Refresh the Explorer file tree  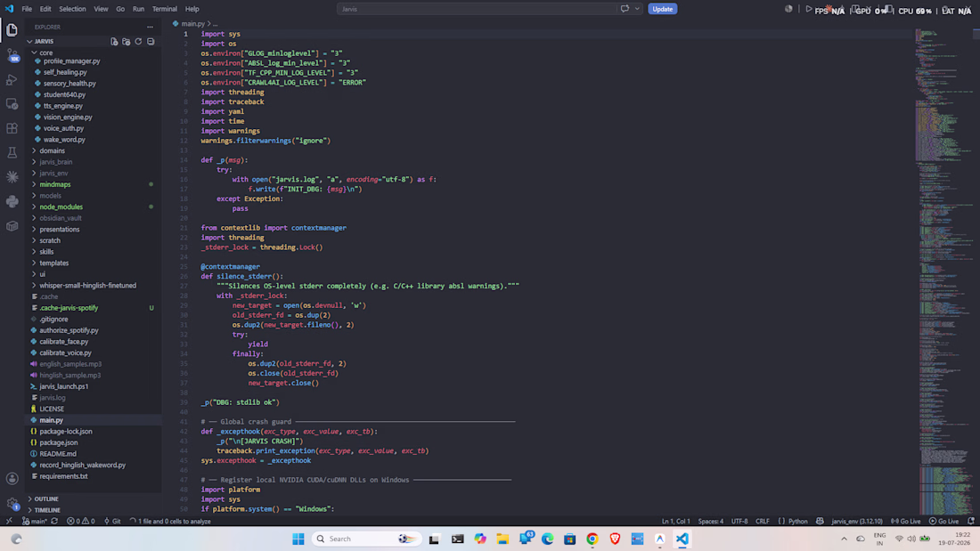(x=138, y=41)
